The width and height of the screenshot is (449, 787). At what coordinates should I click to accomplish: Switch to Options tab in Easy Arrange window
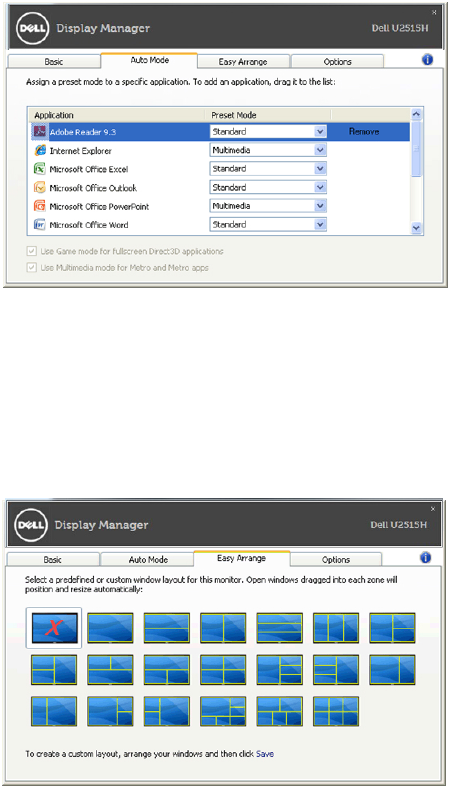336,559
